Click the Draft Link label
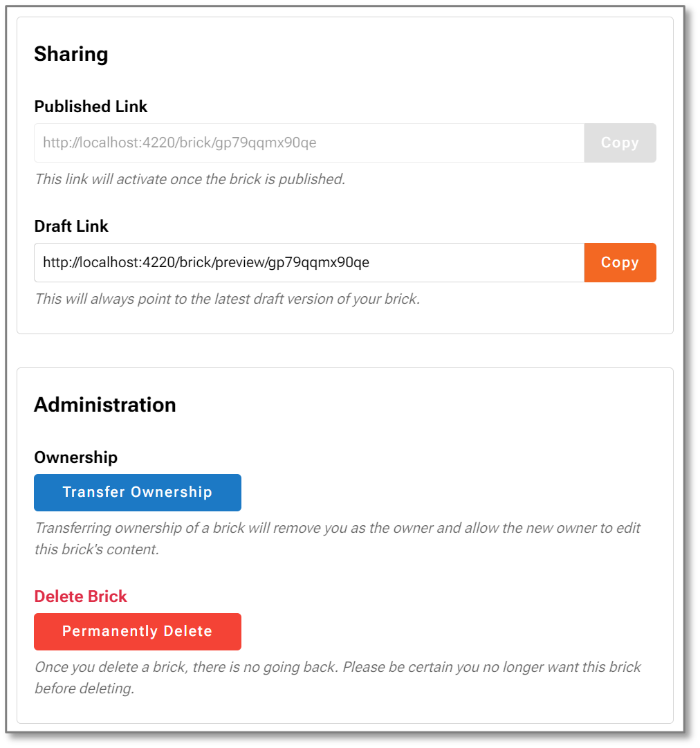This screenshot has width=700, height=748. [x=71, y=226]
